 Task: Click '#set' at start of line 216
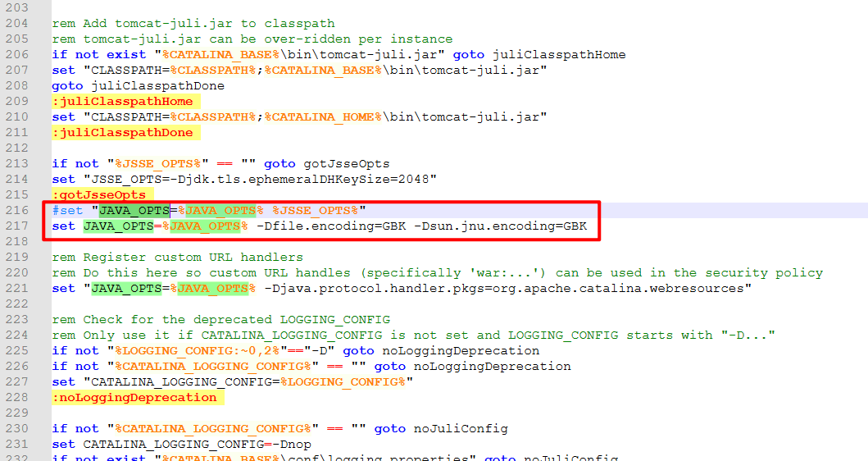[x=67, y=211]
